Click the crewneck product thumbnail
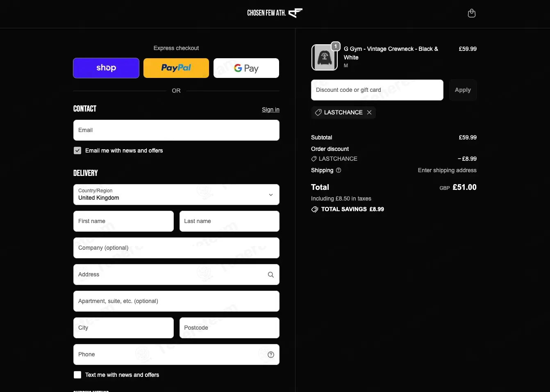 tap(325, 57)
